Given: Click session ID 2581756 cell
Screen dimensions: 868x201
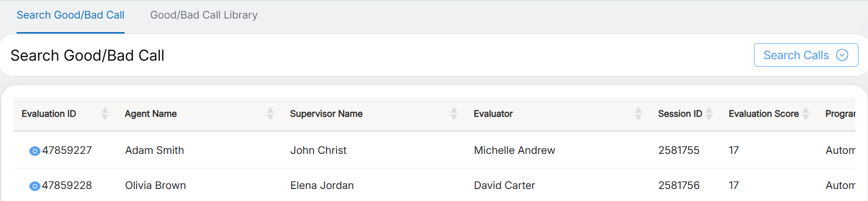Looking at the screenshot, I should tap(679, 185).
